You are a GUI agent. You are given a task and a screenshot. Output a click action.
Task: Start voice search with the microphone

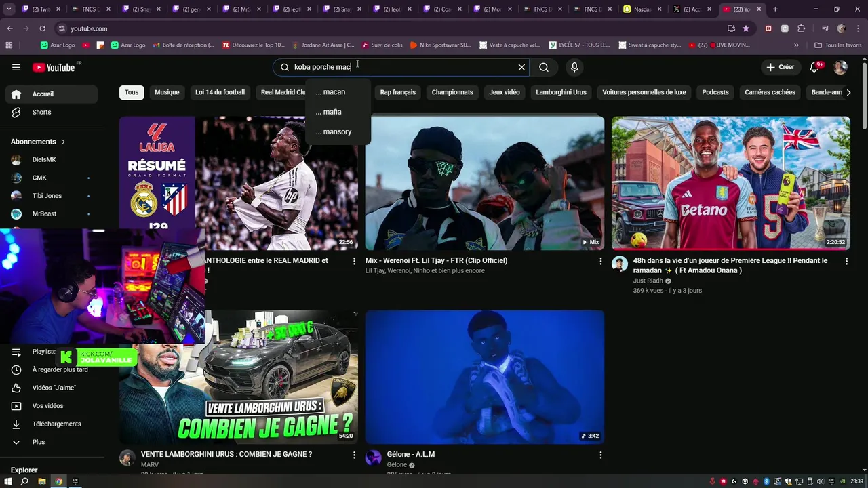tap(574, 67)
